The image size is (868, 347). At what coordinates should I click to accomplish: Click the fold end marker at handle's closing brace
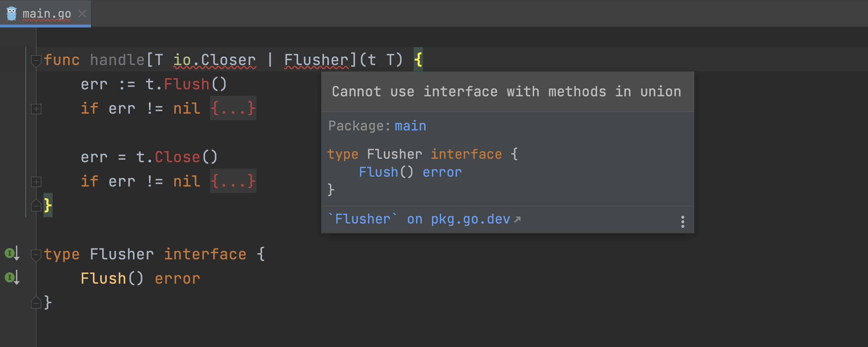pos(36,205)
